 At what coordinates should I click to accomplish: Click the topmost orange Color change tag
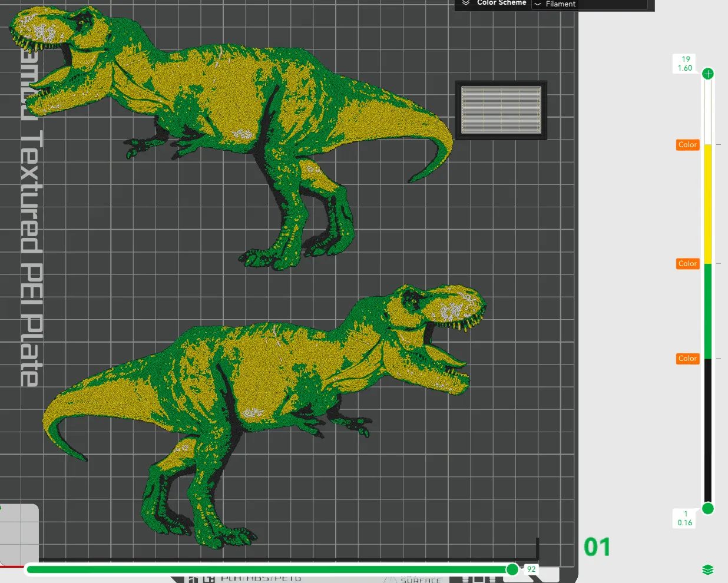tap(687, 145)
